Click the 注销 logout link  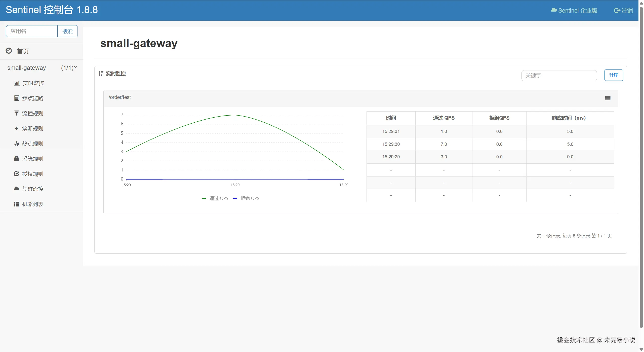point(623,11)
